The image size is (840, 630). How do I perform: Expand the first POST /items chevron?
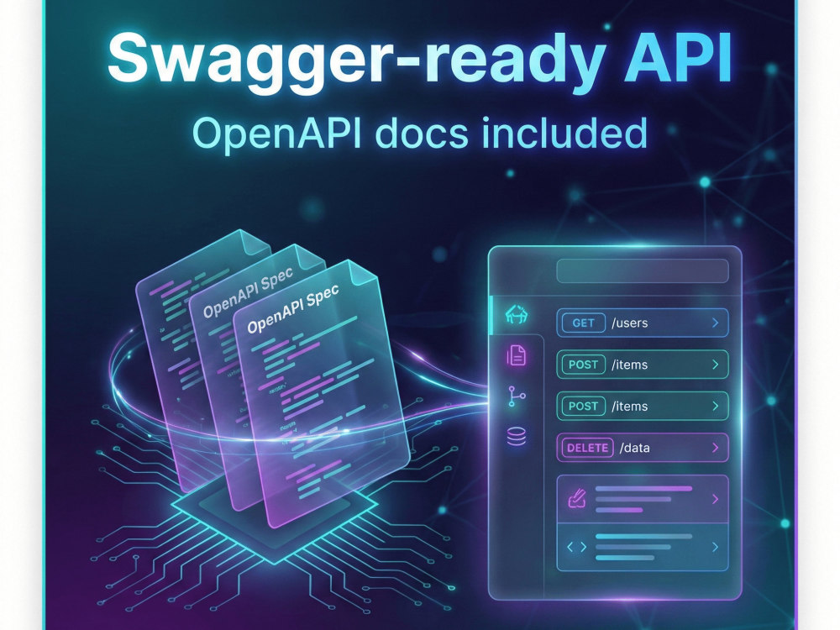(x=715, y=365)
